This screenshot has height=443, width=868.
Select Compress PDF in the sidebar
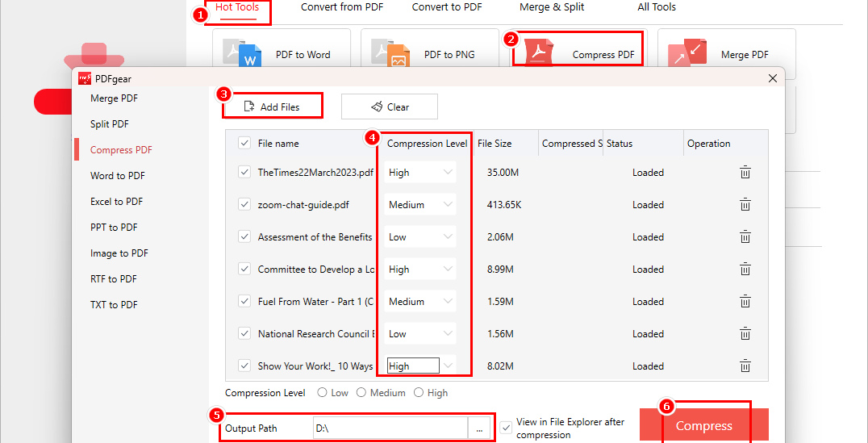point(121,149)
